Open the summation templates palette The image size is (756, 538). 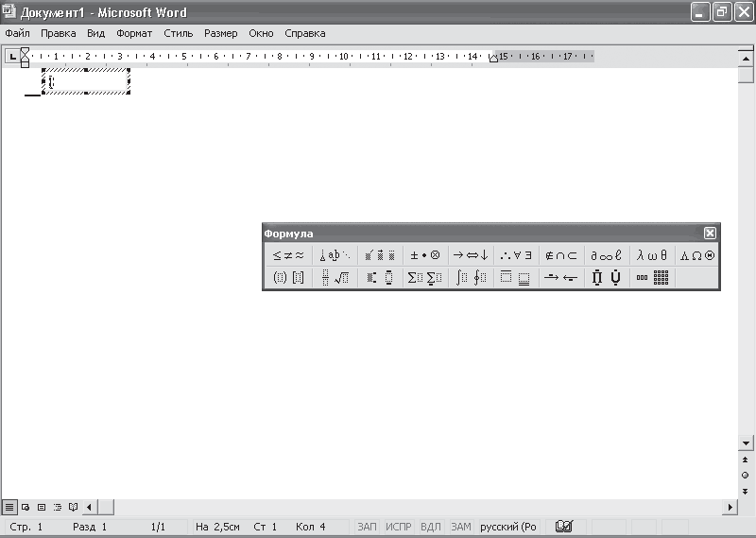tap(424, 277)
